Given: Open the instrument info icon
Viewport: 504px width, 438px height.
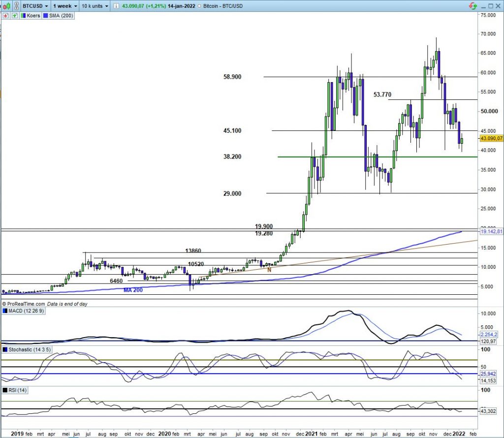Looking at the screenshot, I should pyautogui.click(x=115, y=6).
